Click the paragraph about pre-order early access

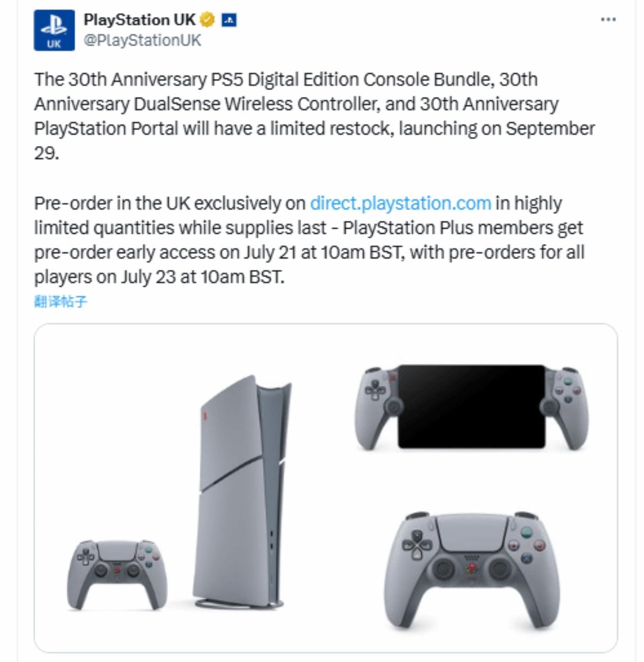(x=309, y=240)
